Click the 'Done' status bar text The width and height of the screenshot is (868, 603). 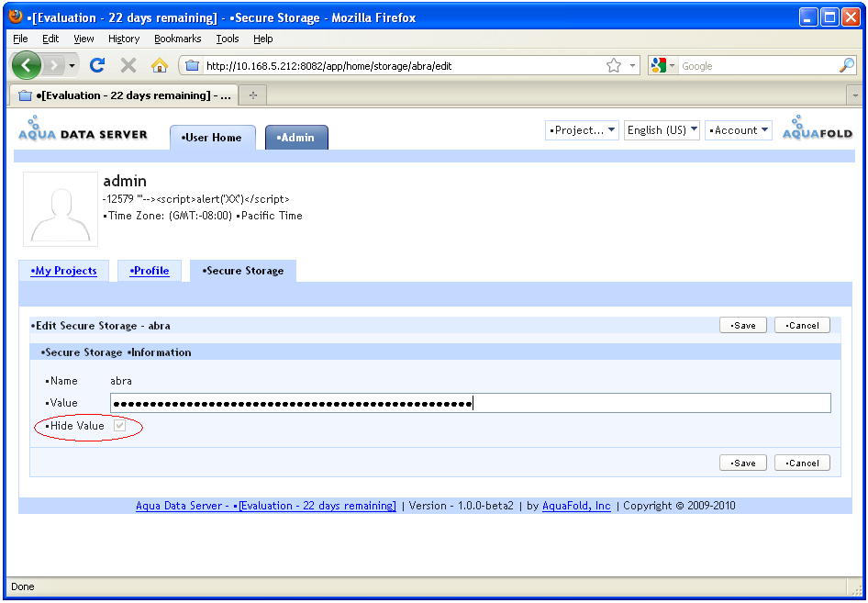23,587
